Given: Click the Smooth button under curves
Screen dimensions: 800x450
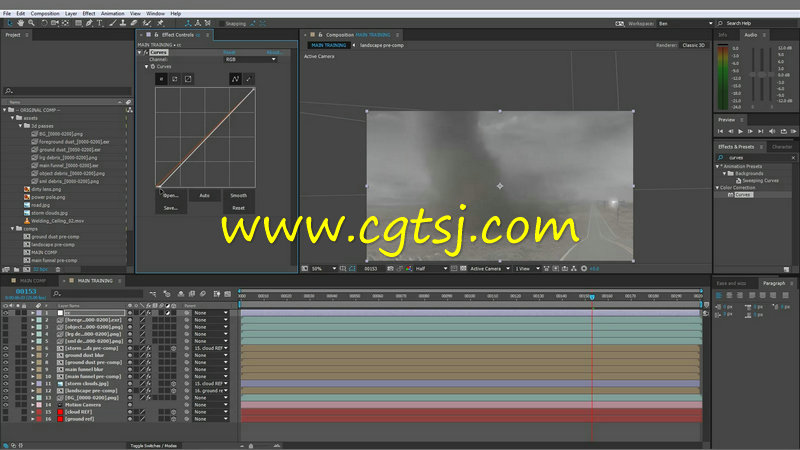Looking at the screenshot, I should (x=238, y=195).
